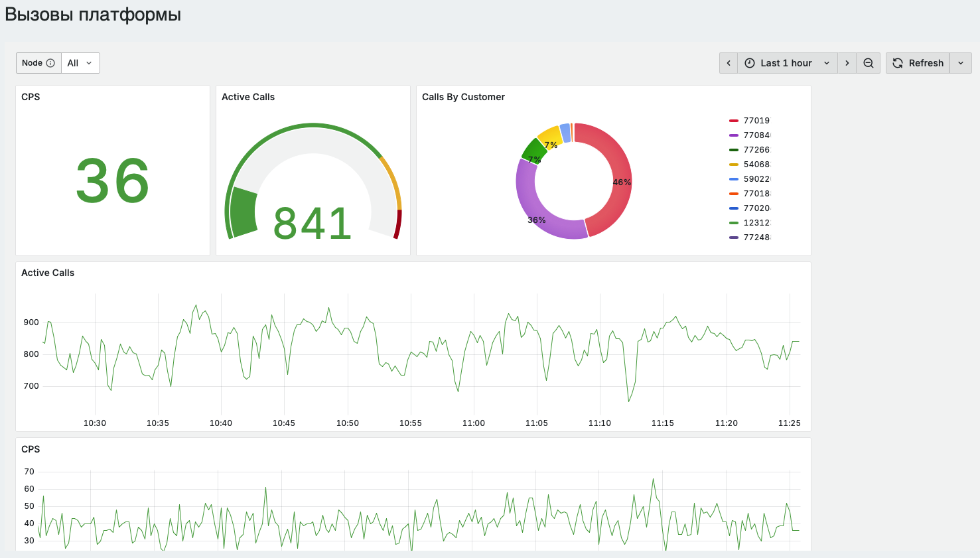The image size is (980, 558).
Task: Click the green 7% donut slice
Action: click(533, 151)
